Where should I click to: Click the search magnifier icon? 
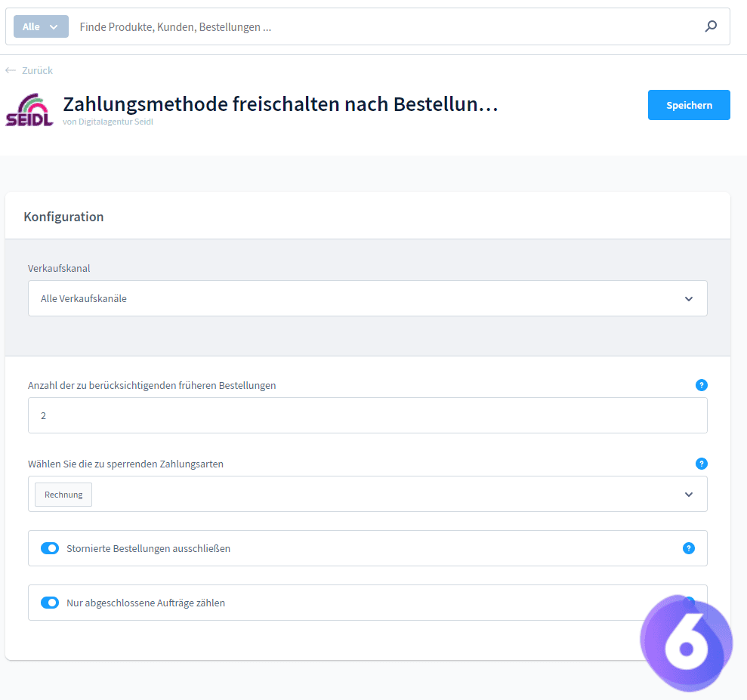coord(710,26)
